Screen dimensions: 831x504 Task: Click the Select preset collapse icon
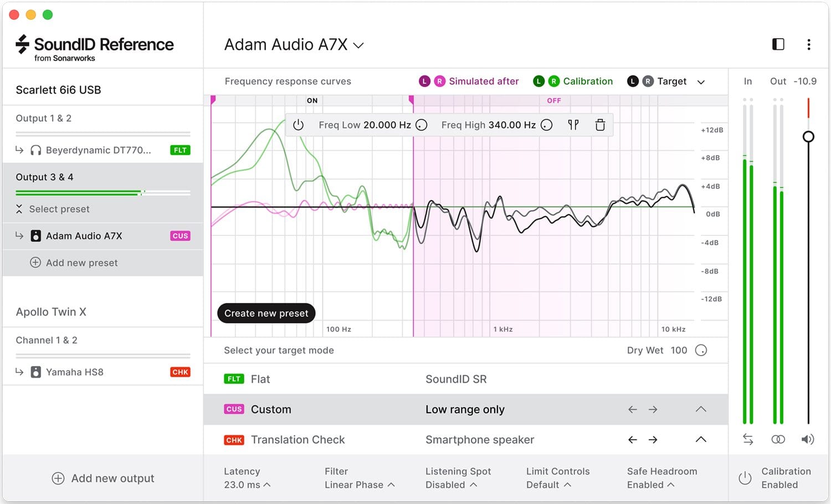tap(19, 209)
